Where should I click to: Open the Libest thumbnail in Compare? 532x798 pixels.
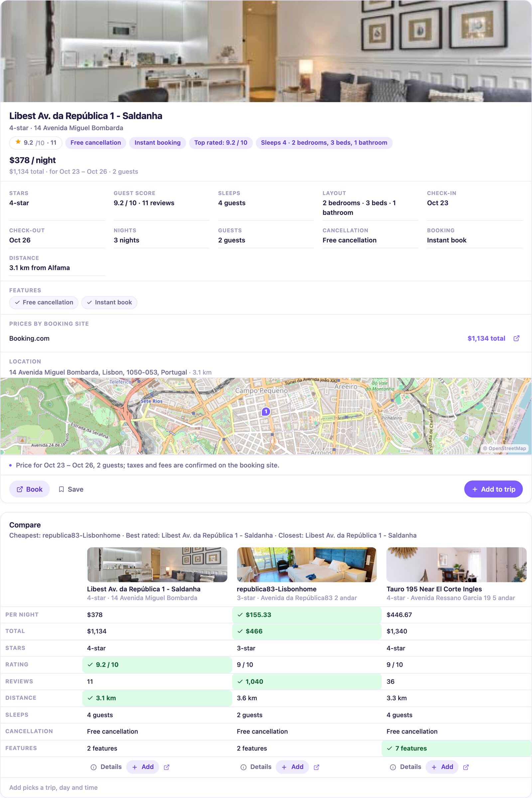tap(157, 564)
